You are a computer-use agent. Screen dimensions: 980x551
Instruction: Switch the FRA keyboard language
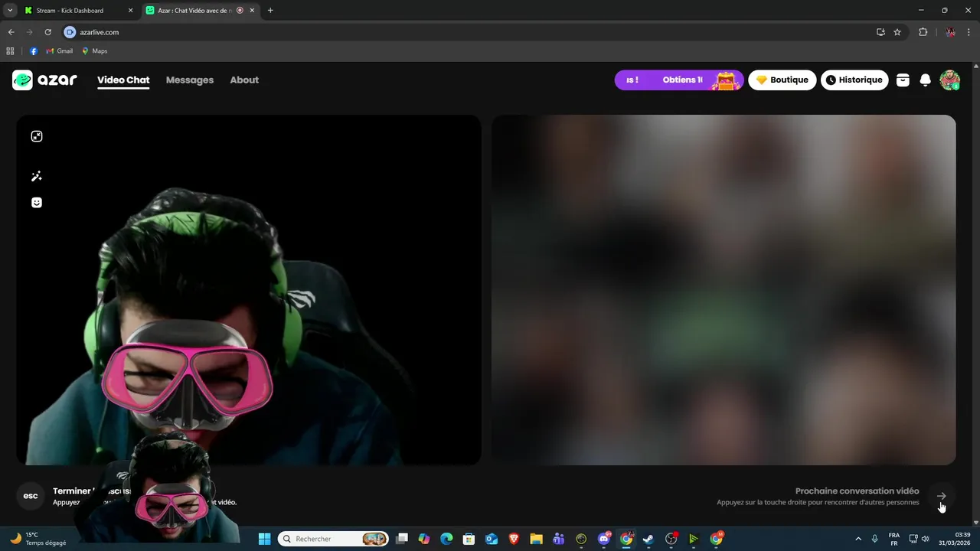894,539
